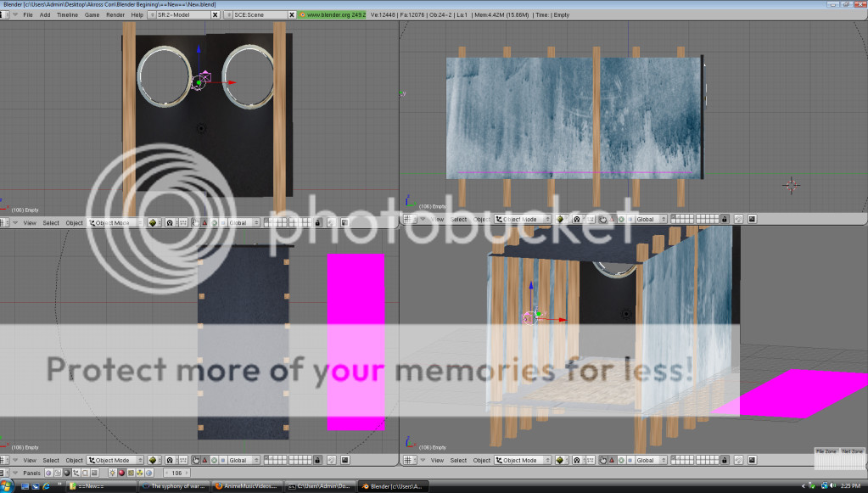This screenshot has width=868, height=493.
Task: Click the window type grid icon in the two-rings viewport
Action: click(4, 222)
